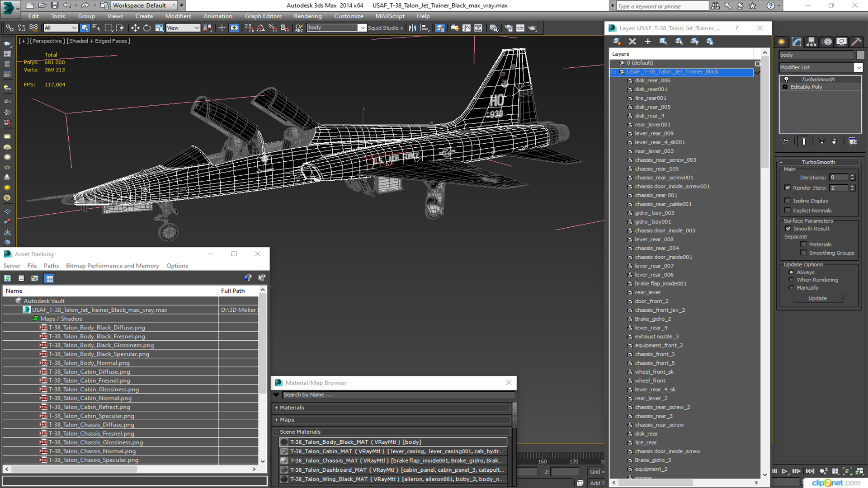
Task: Click the Render Setup icon
Action: [x=509, y=28]
